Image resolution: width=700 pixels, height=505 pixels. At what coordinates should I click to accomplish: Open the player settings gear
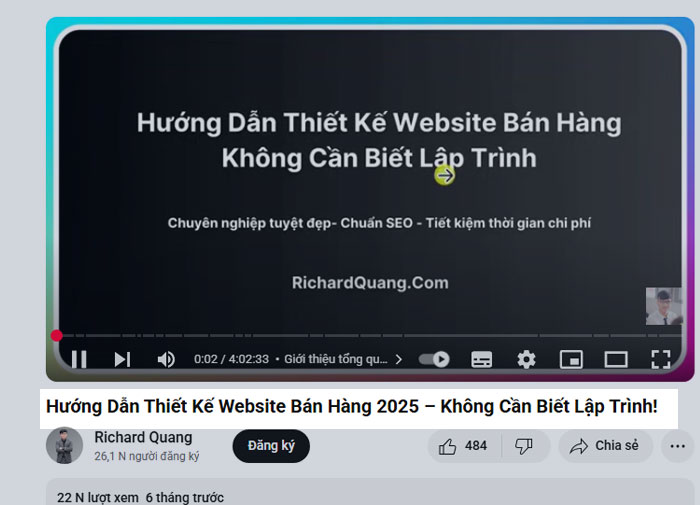(526, 359)
